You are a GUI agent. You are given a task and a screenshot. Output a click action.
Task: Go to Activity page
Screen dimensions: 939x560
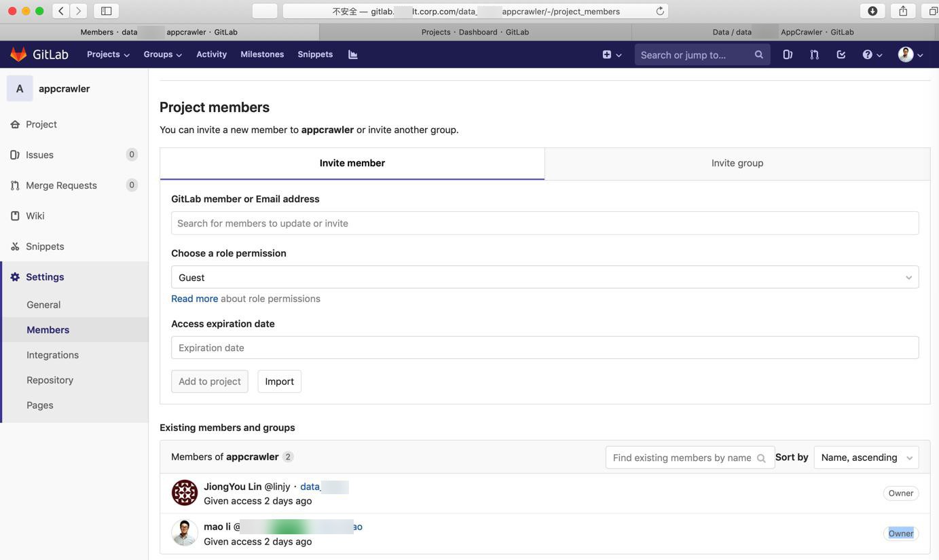click(211, 54)
